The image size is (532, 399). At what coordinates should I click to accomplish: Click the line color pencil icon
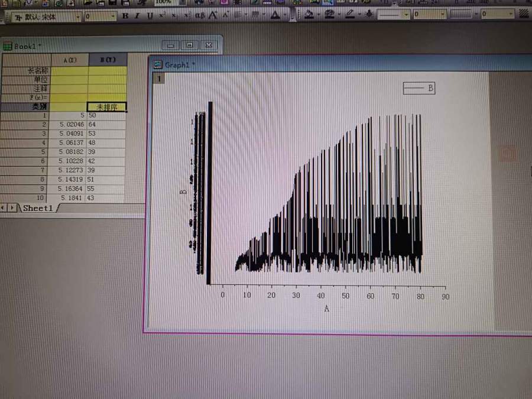(349, 14)
